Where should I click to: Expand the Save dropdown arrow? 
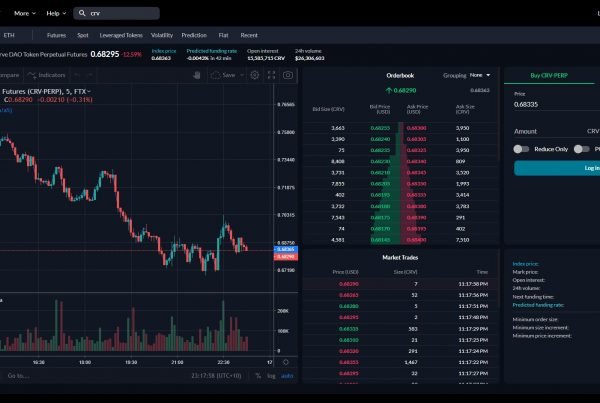click(242, 75)
